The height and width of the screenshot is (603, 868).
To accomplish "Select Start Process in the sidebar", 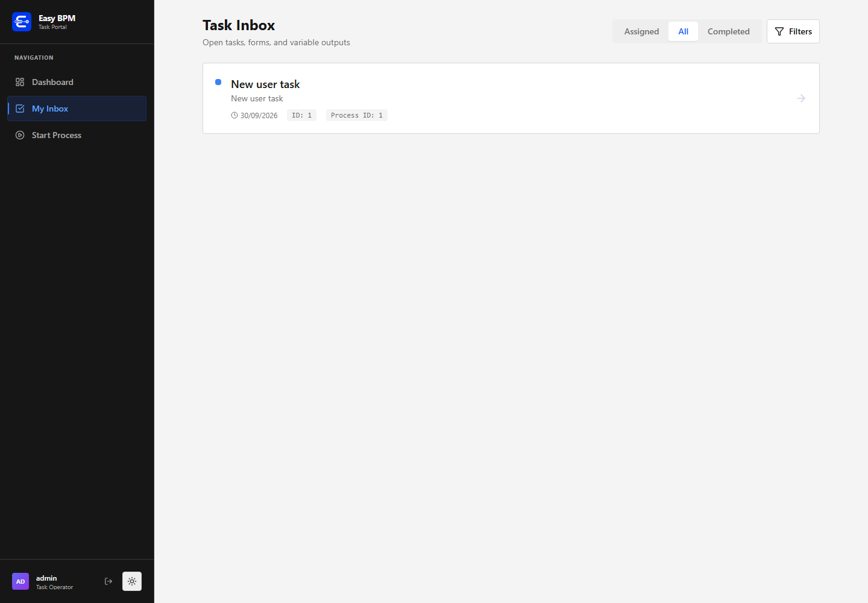I will pos(77,135).
